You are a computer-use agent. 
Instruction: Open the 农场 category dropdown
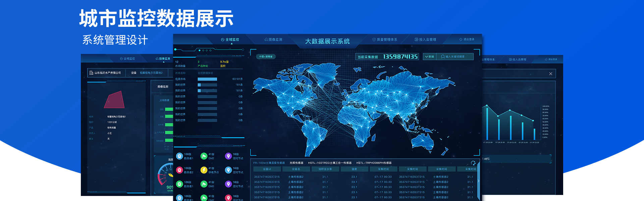pyautogui.click(x=429, y=57)
